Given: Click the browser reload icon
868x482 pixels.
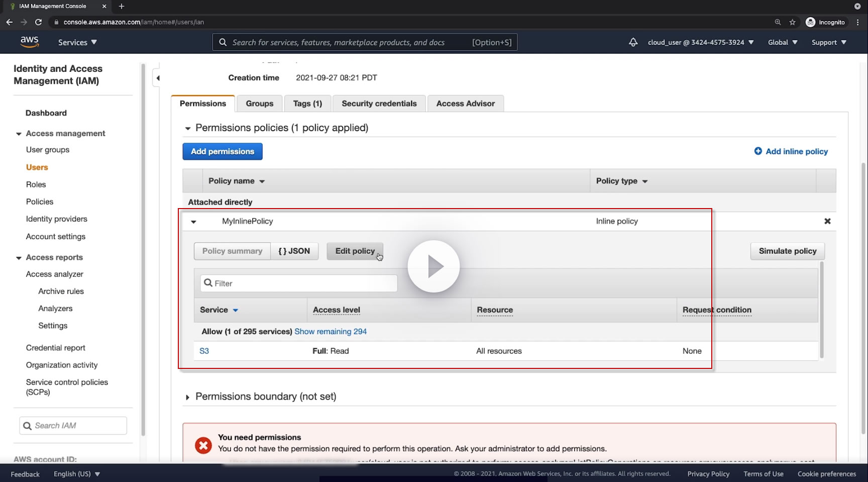Looking at the screenshot, I should [x=38, y=22].
